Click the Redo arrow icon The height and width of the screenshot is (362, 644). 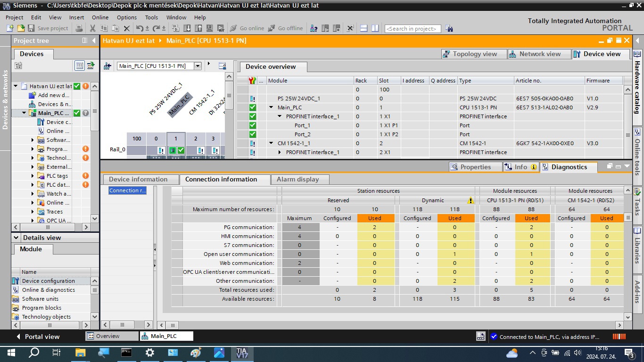tap(156, 28)
